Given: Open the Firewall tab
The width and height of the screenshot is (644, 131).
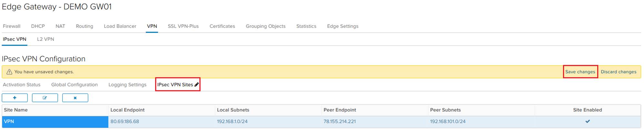Looking at the screenshot, I should 12,26.
